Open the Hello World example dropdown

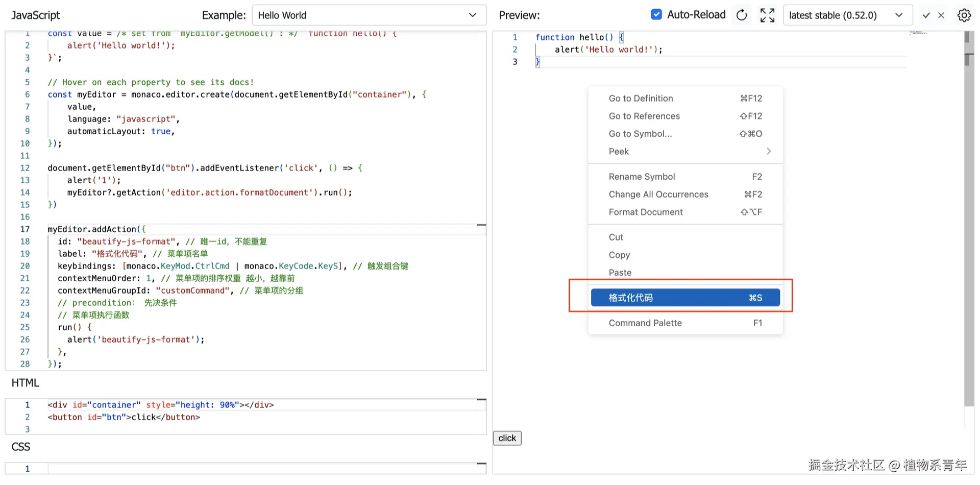click(369, 15)
